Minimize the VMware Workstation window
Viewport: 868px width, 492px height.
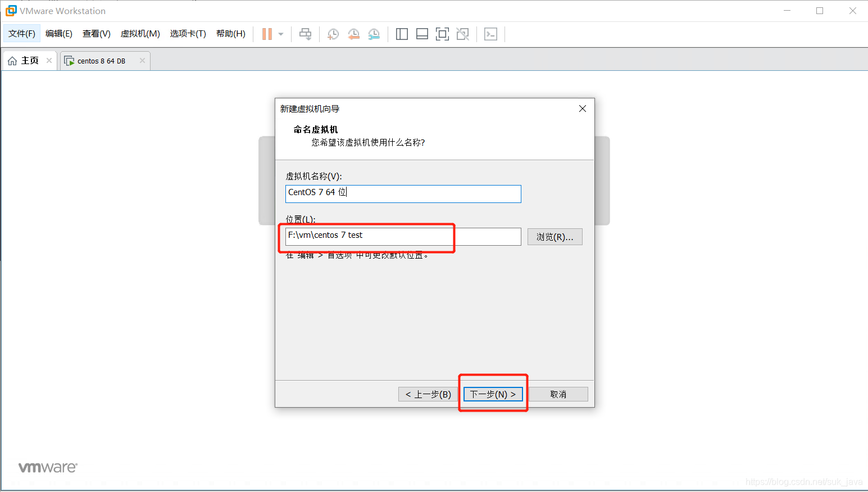787,11
